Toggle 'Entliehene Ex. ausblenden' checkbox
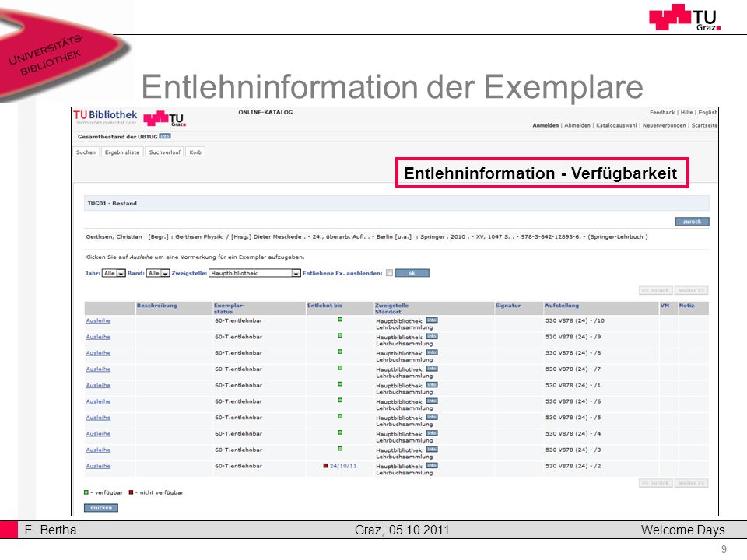Screen dimensions: 747x560 click(389, 273)
